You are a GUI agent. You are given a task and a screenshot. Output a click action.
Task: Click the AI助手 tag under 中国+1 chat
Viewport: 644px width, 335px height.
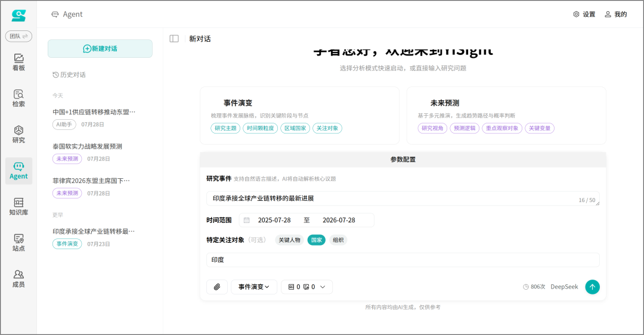click(64, 125)
